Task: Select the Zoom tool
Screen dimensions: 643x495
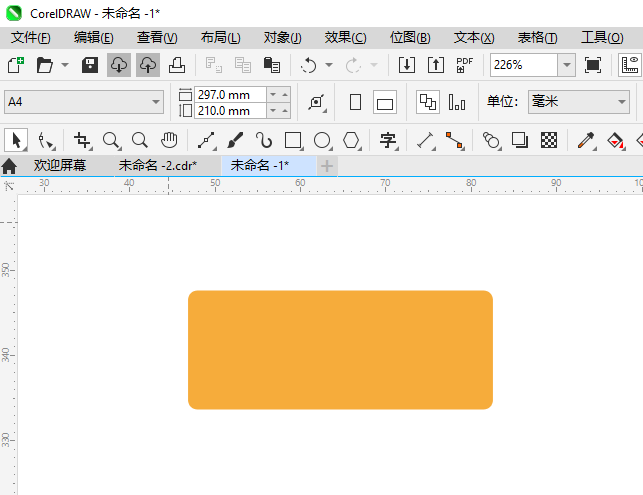Action: pyautogui.click(x=111, y=141)
